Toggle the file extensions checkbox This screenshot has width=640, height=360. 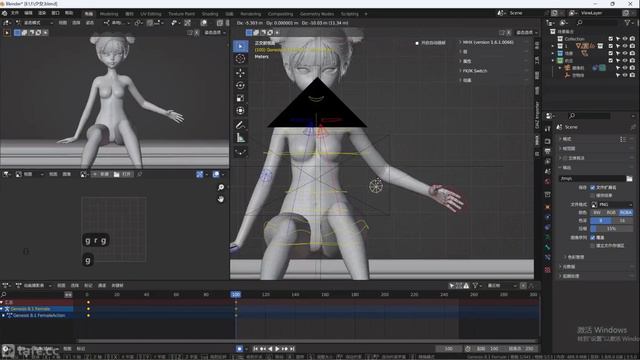pyautogui.click(x=593, y=187)
